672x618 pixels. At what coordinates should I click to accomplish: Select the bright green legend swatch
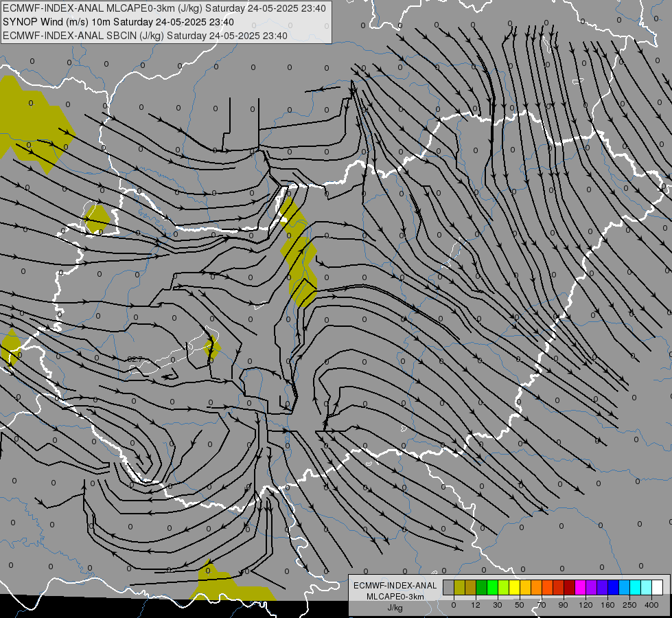492,588
